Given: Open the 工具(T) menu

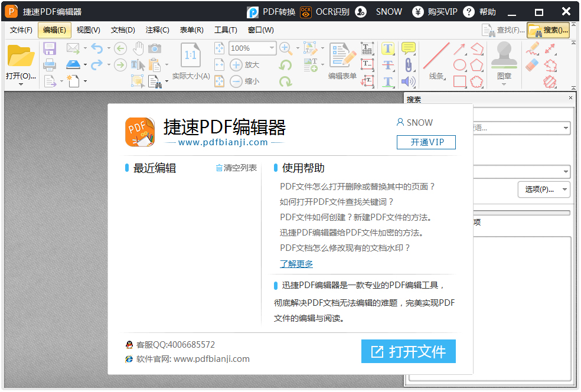Looking at the screenshot, I should click(x=226, y=30).
